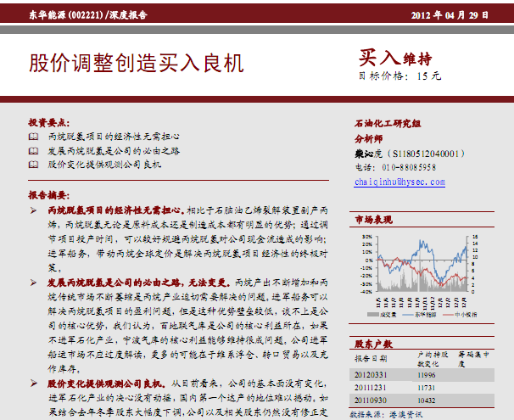The width and height of the screenshot is (514, 420).
Task: Click the arrow bullet before 发展丙烷脱氢是公司的必由之路，无法变更
Action: click(33, 280)
